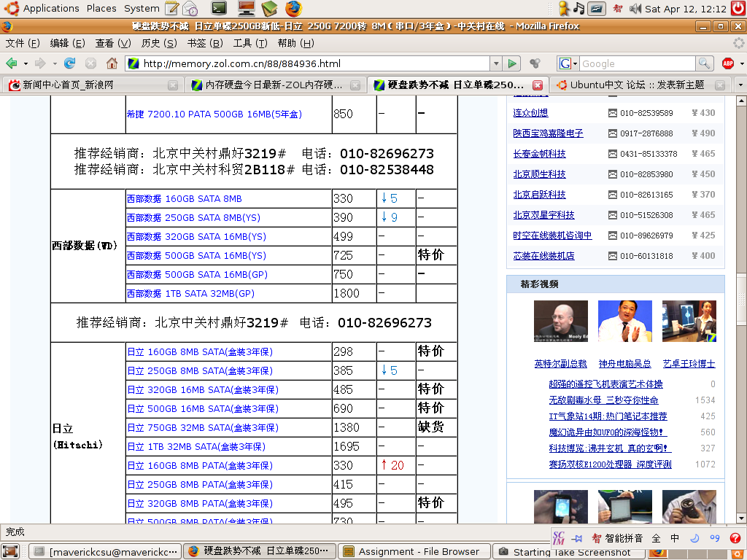Click the volume speaker icon in the panel
The width and height of the screenshot is (747, 560).
coord(635,8)
